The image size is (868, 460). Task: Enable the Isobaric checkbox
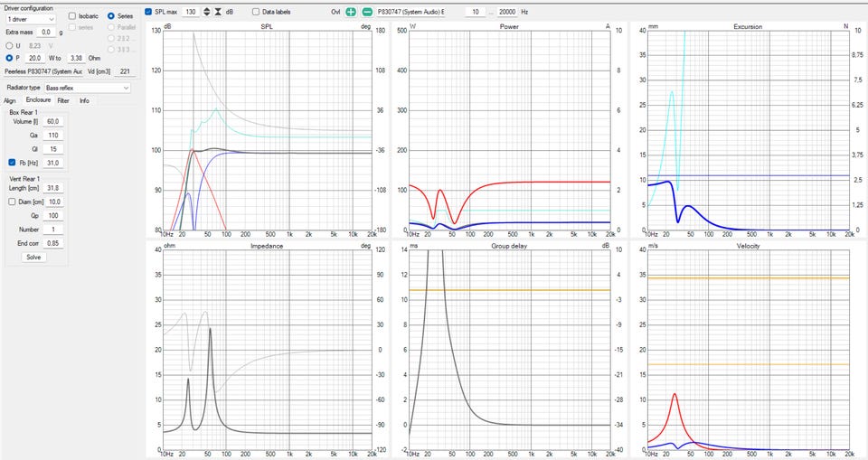[x=72, y=16]
